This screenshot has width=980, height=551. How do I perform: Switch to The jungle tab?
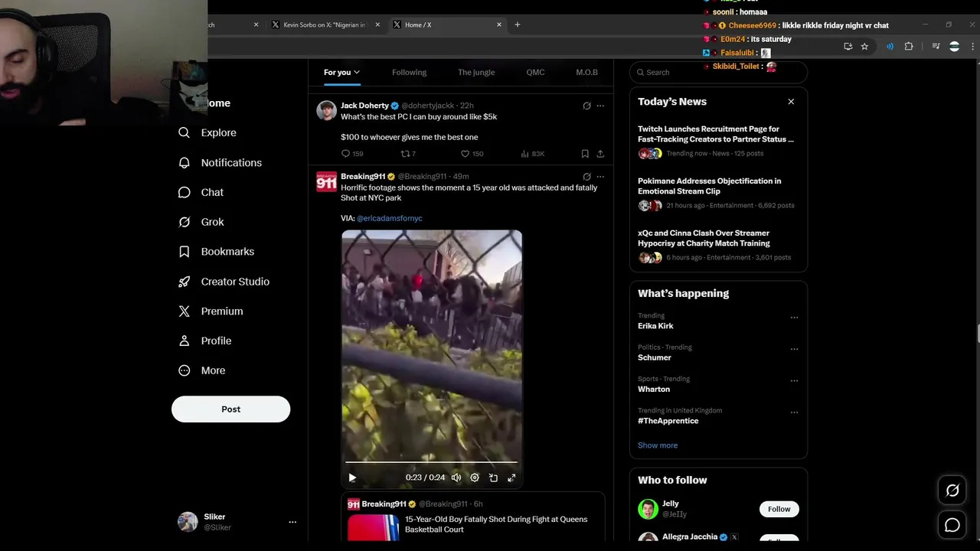pyautogui.click(x=476, y=73)
